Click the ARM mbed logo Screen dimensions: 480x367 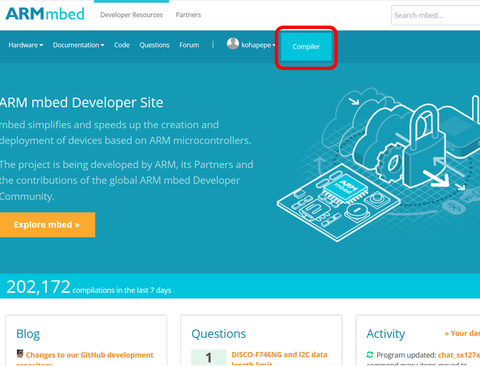click(45, 14)
